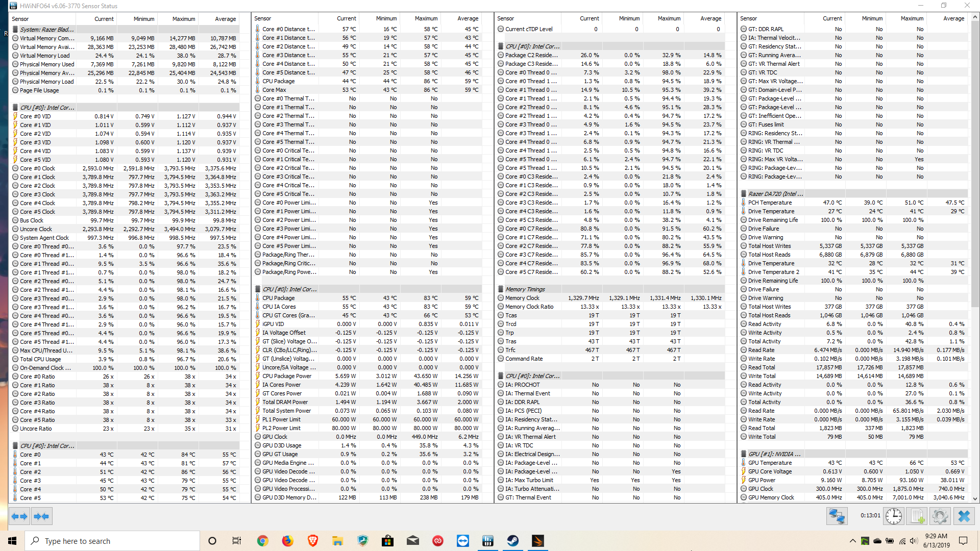Open the Mail app from the taskbar
Viewport: 980px width, 551px height.
point(413,541)
